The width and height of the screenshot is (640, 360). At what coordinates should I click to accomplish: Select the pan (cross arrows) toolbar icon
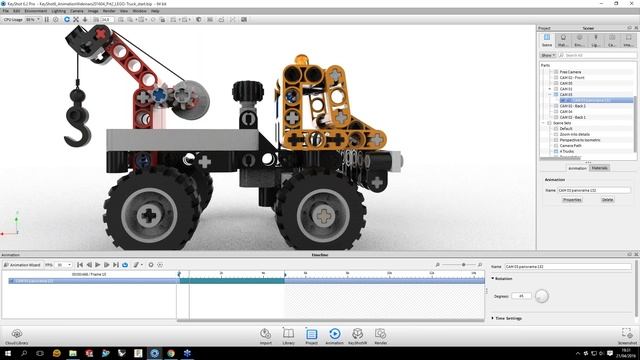tap(76, 20)
